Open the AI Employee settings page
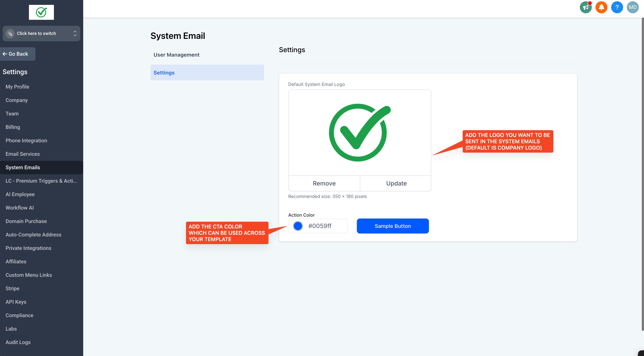 coord(20,194)
